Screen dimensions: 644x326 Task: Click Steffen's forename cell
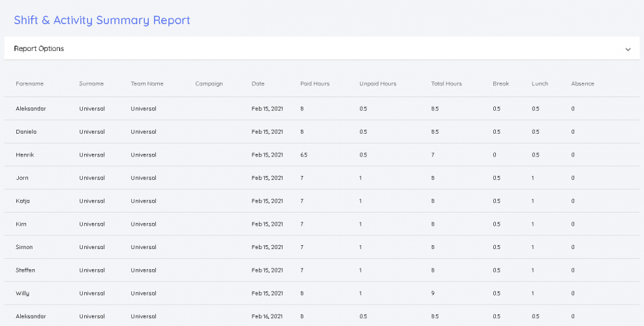pos(25,270)
